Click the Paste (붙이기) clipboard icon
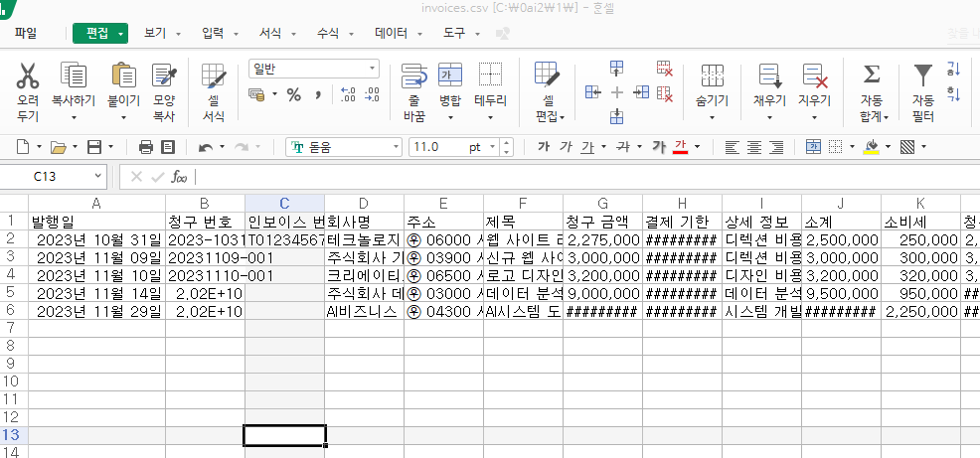 (124, 75)
